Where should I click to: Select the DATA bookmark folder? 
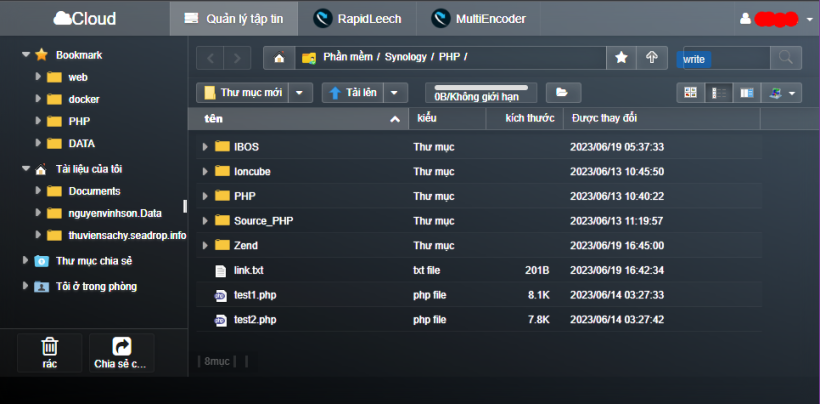point(82,143)
